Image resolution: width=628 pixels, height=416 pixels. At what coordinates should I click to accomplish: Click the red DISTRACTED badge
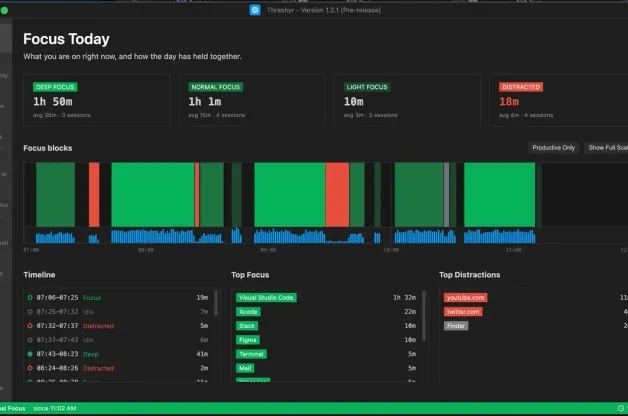pos(521,87)
